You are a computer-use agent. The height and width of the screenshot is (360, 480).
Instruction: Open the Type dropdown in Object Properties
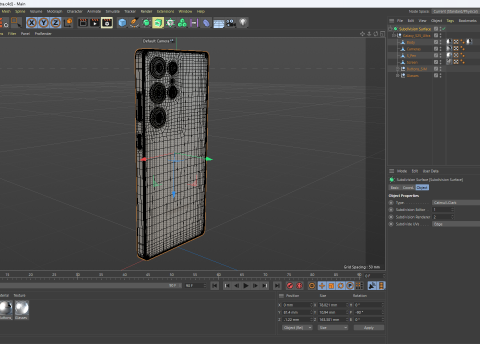pyautogui.click(x=456, y=203)
